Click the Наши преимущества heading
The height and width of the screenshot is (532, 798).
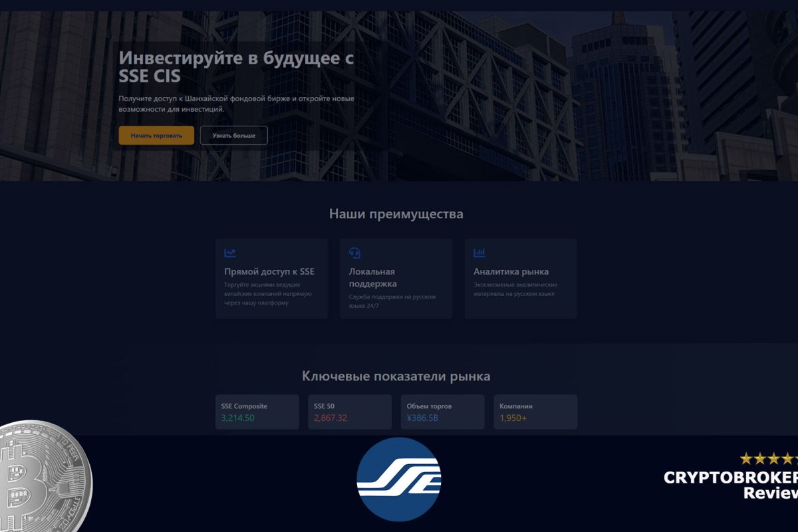[396, 214]
